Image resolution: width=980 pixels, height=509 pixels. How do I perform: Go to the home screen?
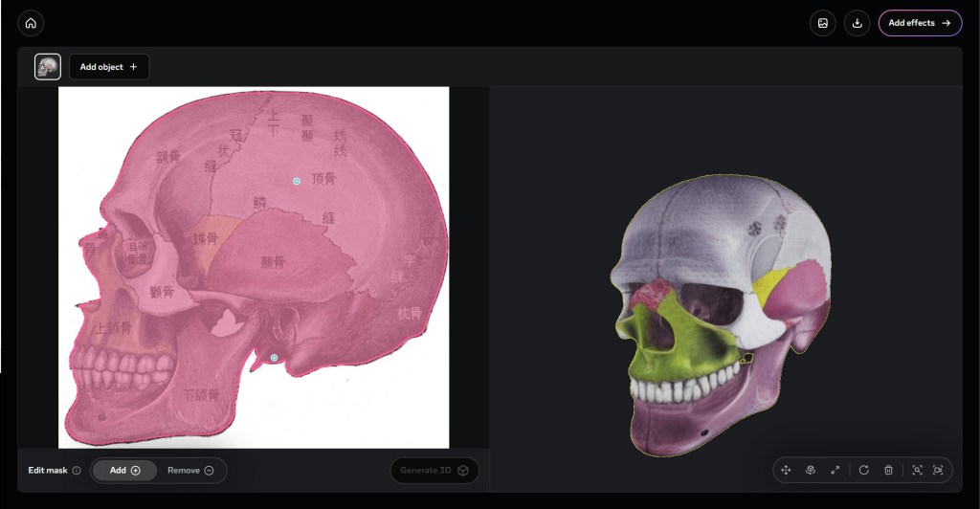point(31,23)
